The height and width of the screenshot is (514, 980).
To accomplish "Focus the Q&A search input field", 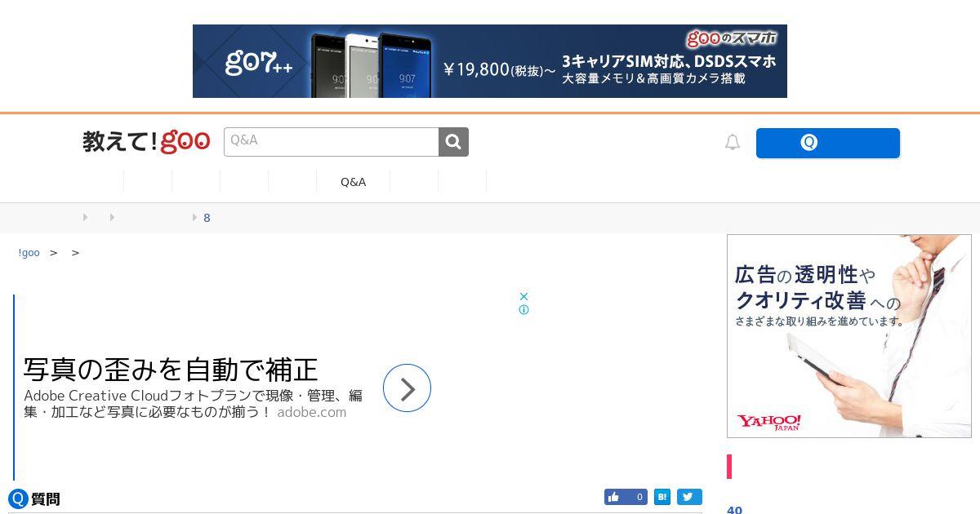I will pos(332,142).
